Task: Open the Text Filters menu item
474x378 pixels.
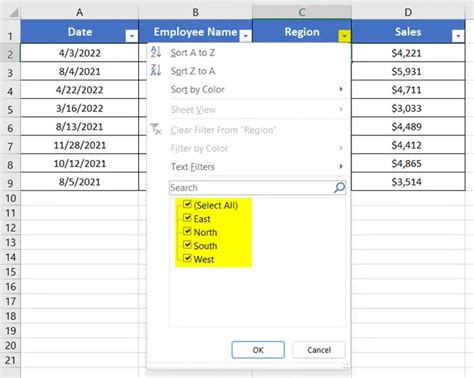Action: tap(248, 166)
